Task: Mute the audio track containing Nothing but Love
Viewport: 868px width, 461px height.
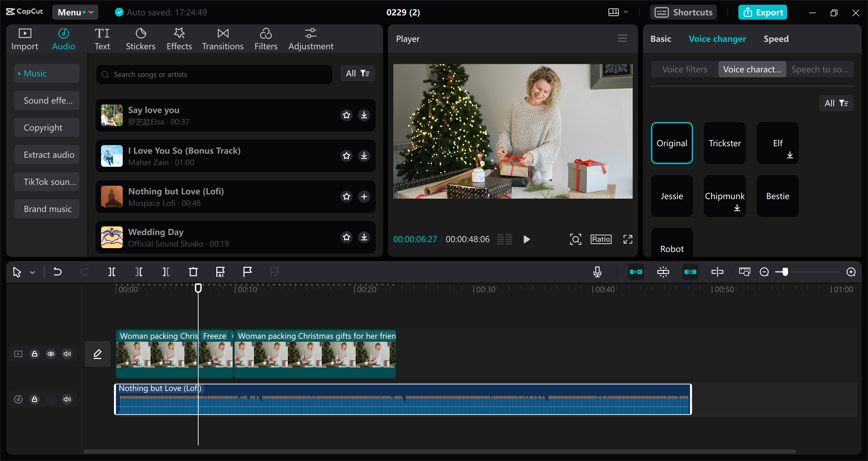Action: coord(67,399)
